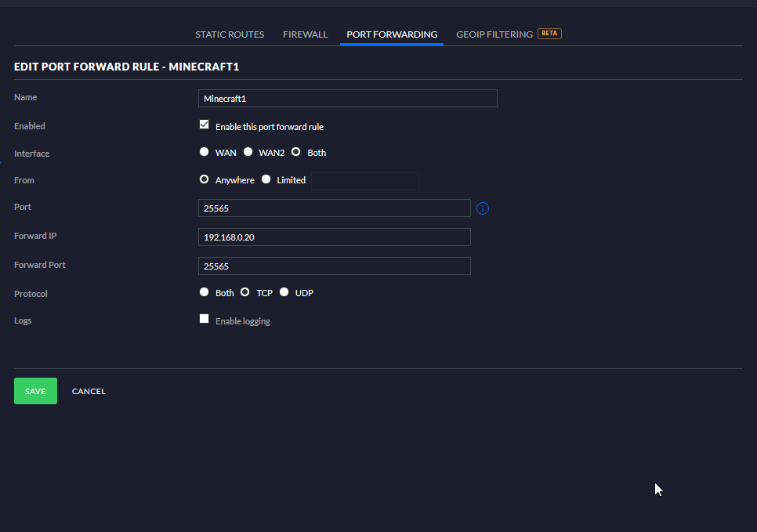Open the Static Routes tab
This screenshot has height=532, width=757.
pos(230,34)
